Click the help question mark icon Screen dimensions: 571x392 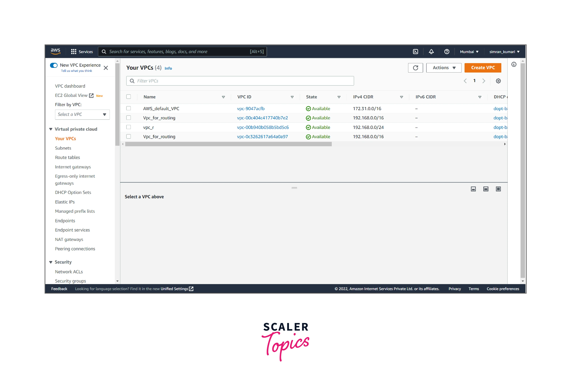(x=447, y=52)
